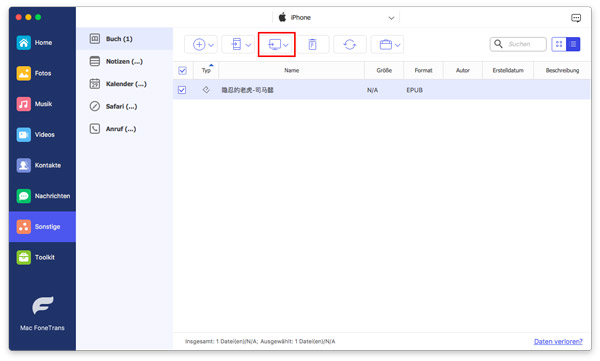Expand export to computer dropdown arrow
The height and width of the screenshot is (361, 600).
tap(286, 45)
